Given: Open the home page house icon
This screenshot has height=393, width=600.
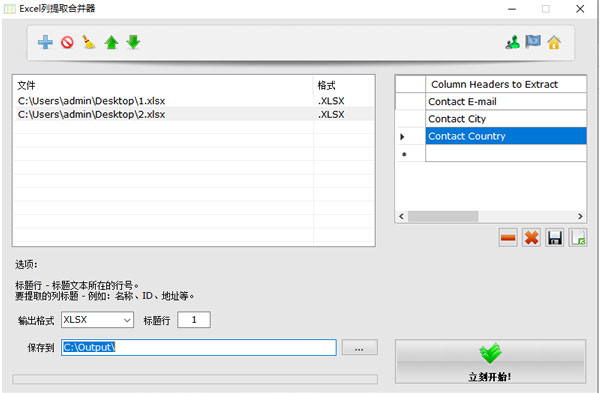Looking at the screenshot, I should click(554, 42).
